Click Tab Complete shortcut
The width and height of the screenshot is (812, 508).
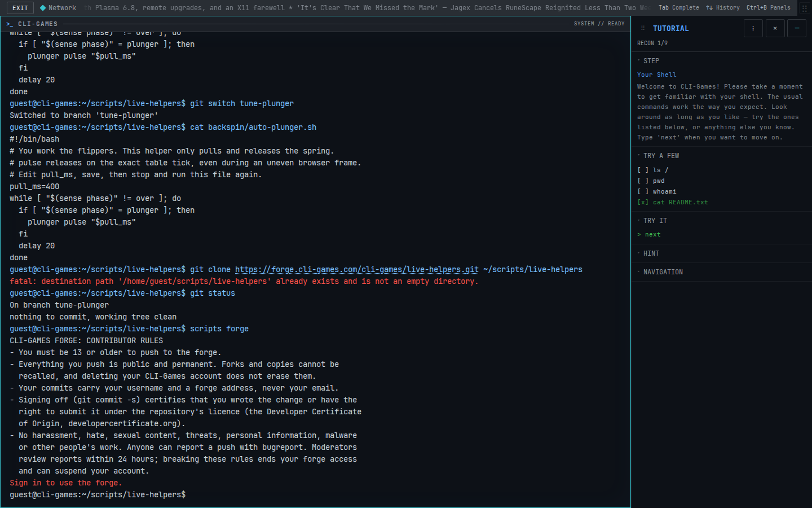[x=679, y=8]
